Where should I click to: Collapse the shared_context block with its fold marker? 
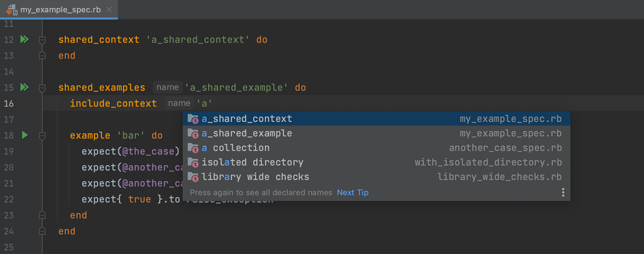[42, 40]
